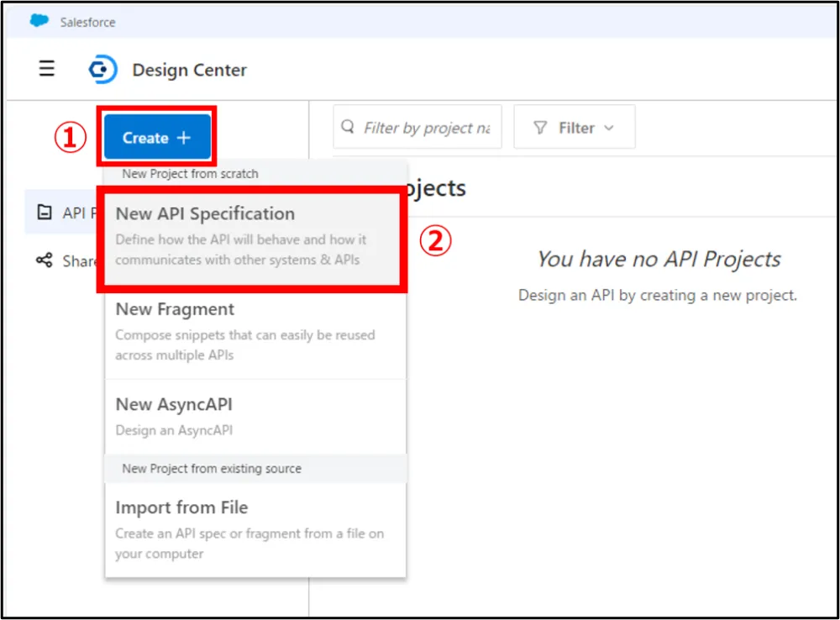Click the funnel Filter icon
This screenshot has height=620, width=840.
tap(540, 128)
